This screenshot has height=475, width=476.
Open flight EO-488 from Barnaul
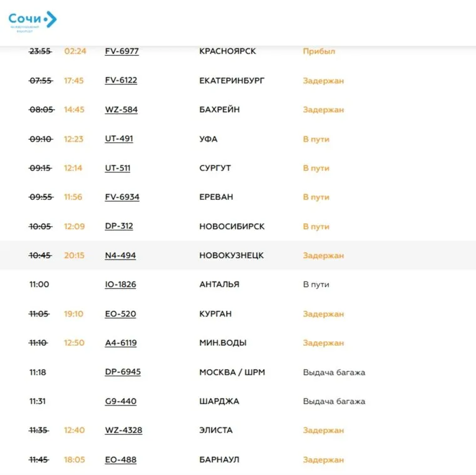coord(120,460)
